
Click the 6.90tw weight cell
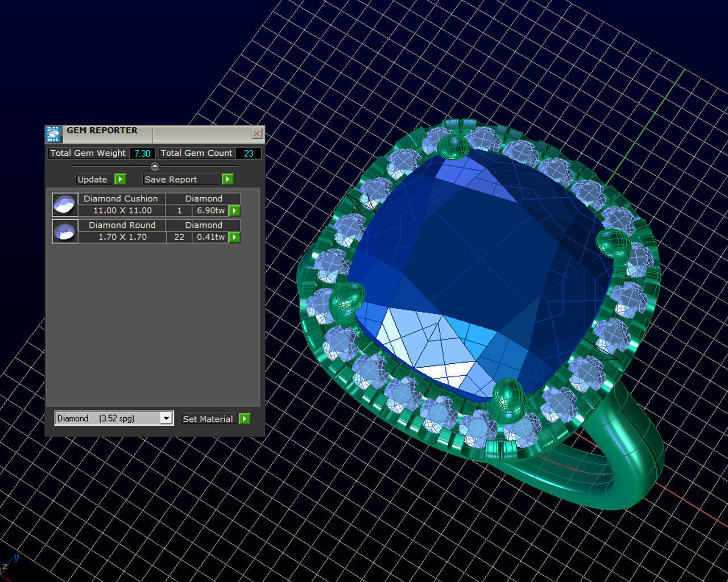pyautogui.click(x=210, y=211)
